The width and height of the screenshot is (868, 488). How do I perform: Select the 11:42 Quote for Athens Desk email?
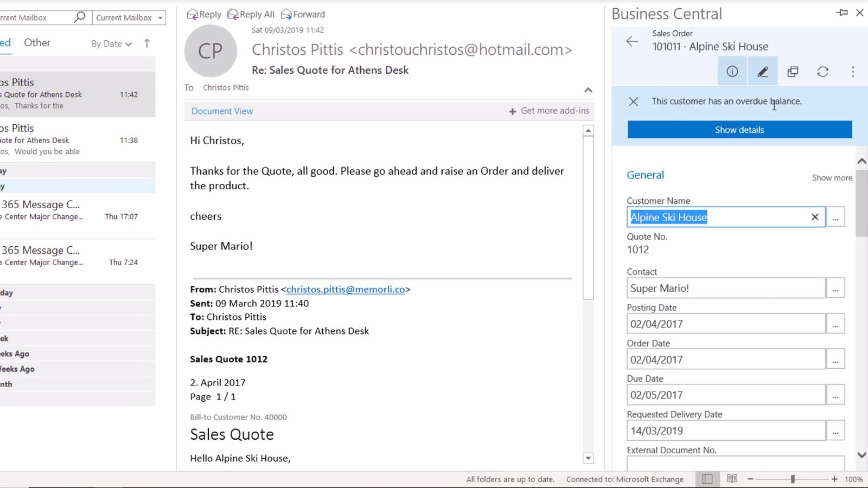coord(78,94)
